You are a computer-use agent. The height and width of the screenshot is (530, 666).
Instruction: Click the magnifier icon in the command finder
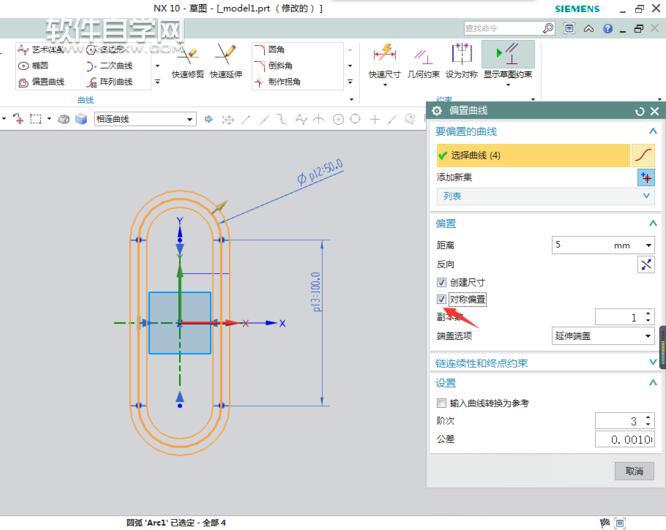[548, 28]
